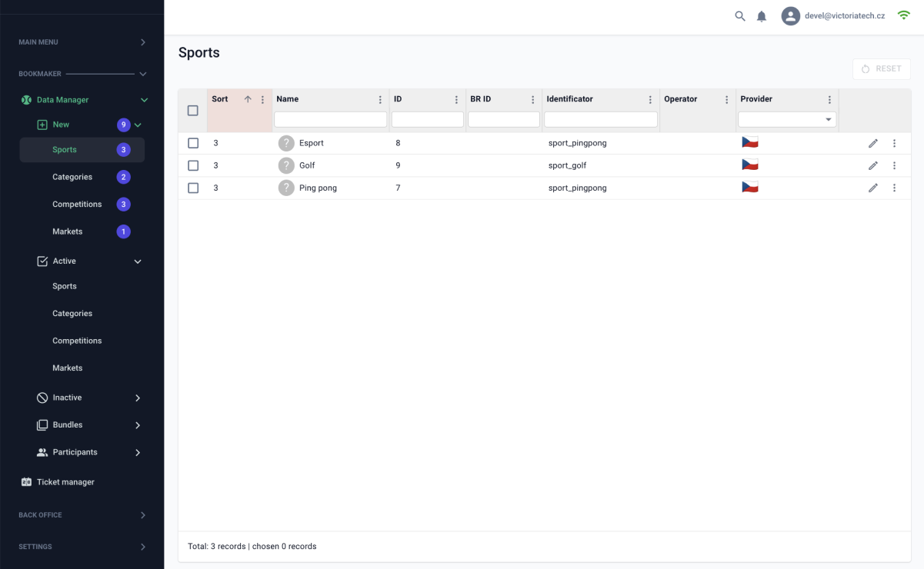Click sort ascending arrow in Sort column
This screenshot has height=569, width=924.
coord(248,99)
